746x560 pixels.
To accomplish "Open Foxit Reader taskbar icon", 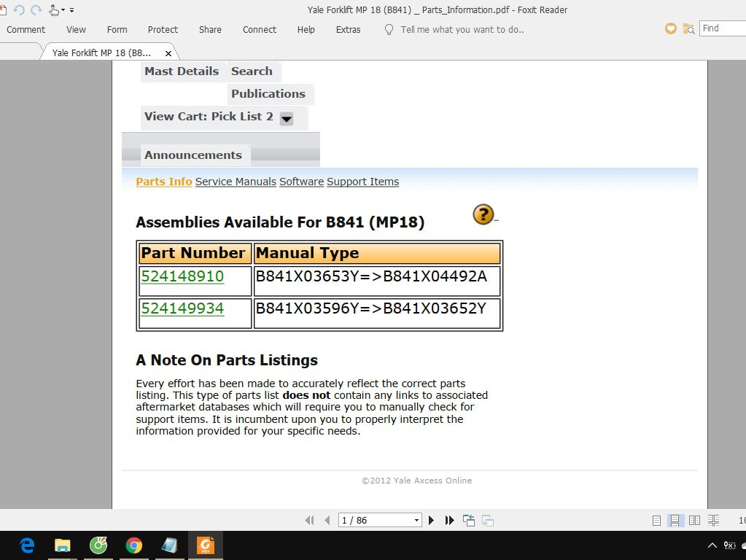I will coord(206,545).
